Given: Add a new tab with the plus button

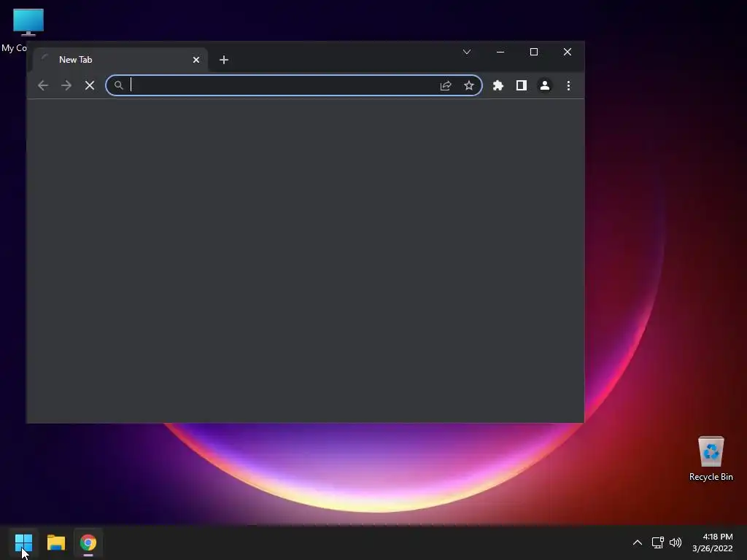Looking at the screenshot, I should (x=224, y=60).
